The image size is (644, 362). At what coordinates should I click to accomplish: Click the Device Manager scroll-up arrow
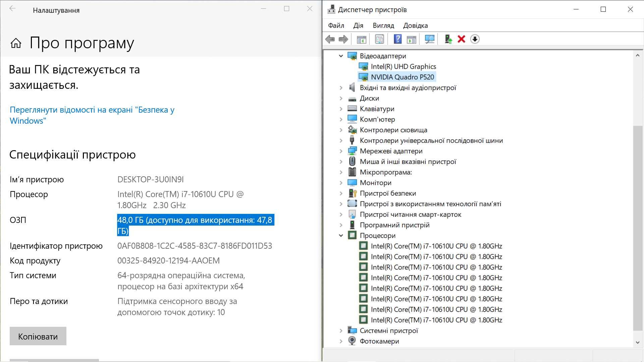638,55
